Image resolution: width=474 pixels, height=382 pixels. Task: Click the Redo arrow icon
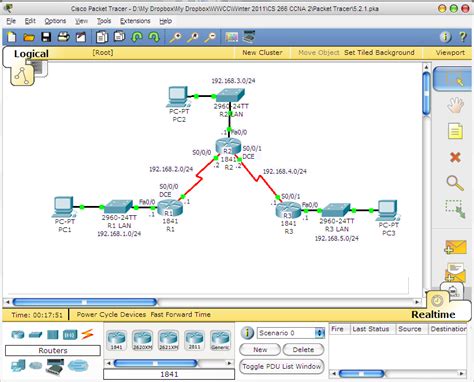click(x=154, y=37)
